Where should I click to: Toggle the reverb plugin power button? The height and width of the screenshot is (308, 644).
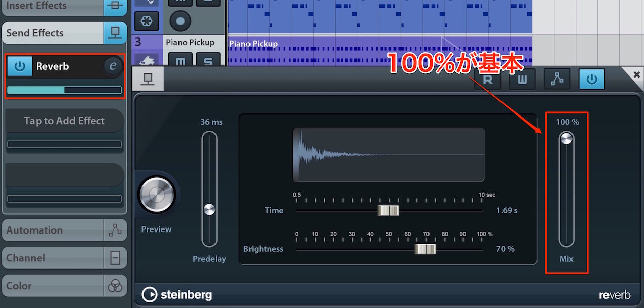[592, 80]
